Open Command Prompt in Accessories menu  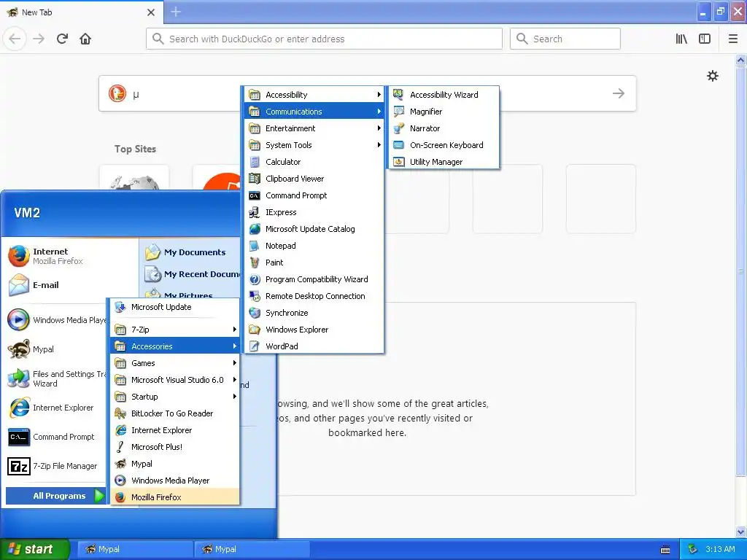pyautogui.click(x=314, y=195)
